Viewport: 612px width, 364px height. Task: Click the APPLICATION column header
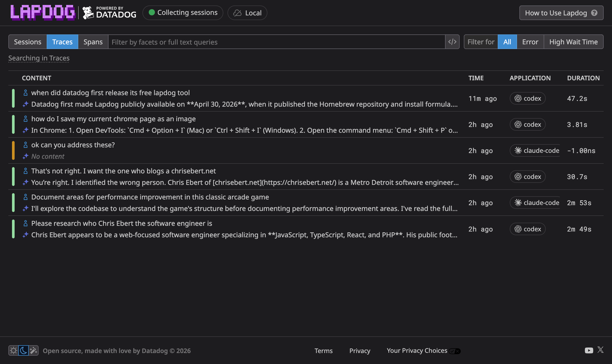pyautogui.click(x=530, y=78)
